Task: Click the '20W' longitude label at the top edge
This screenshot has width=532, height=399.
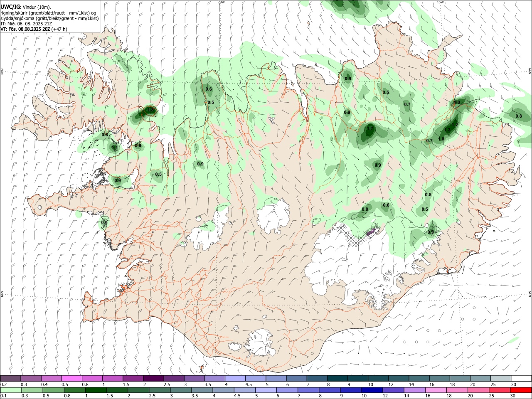Action: (x=221, y=2)
